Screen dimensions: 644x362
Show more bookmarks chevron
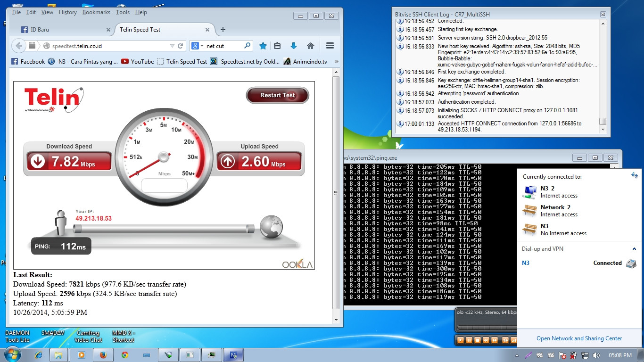(336, 61)
